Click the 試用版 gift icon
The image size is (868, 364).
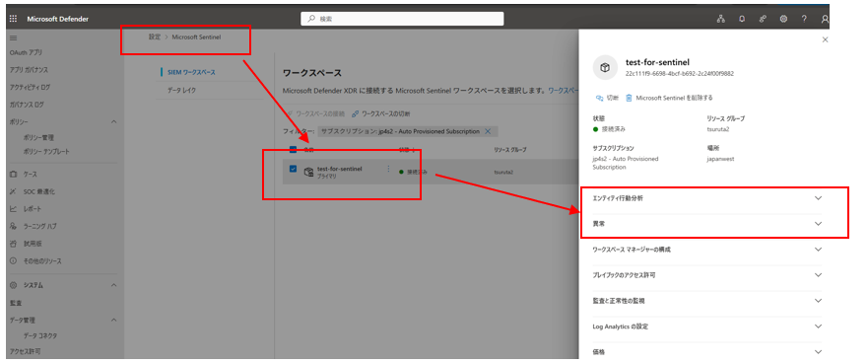[13, 244]
